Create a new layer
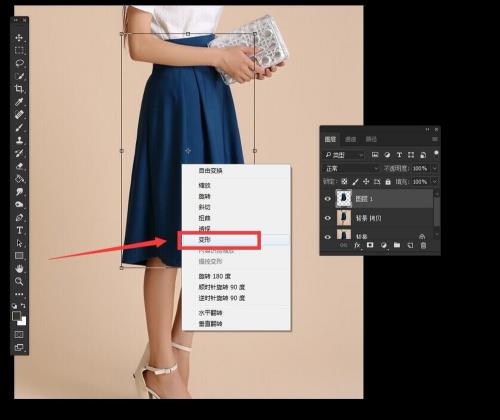 point(410,245)
